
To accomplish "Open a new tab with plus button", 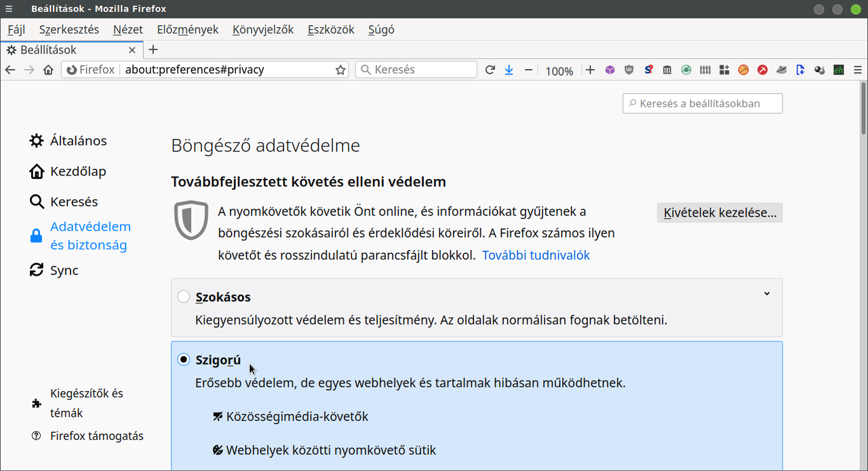I will [x=153, y=49].
